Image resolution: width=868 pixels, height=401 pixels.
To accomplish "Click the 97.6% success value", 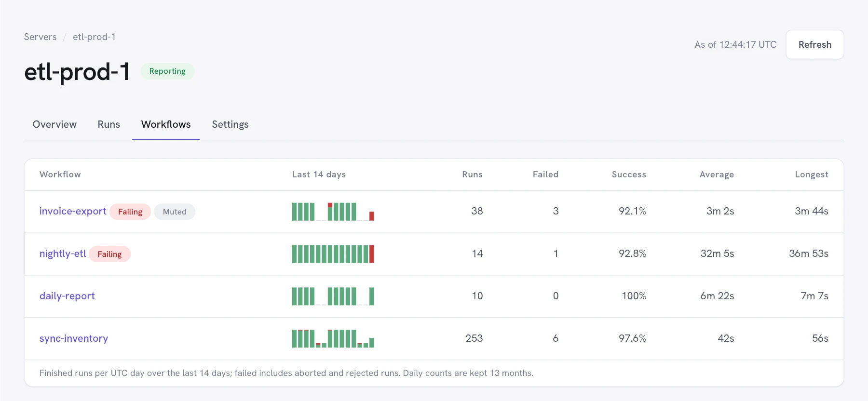I will pyautogui.click(x=632, y=338).
